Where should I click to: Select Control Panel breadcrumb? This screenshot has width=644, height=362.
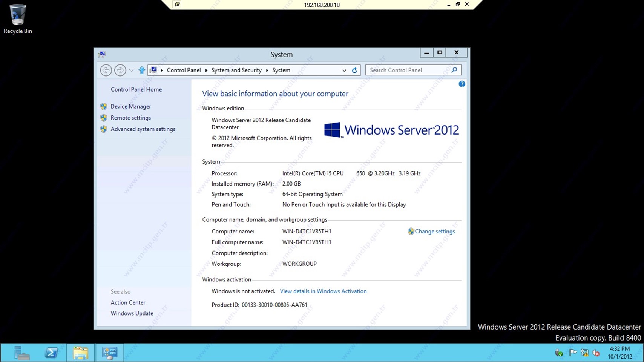[184, 70]
